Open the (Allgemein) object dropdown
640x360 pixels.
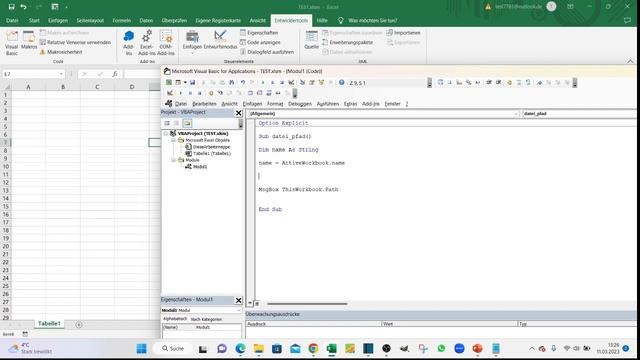tap(516, 114)
